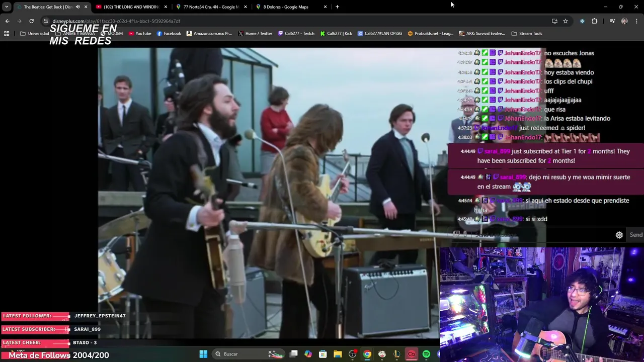This screenshot has width=644, height=362.
Task: Close the 77 Norte34 Google Maps tab
Action: click(x=246, y=7)
